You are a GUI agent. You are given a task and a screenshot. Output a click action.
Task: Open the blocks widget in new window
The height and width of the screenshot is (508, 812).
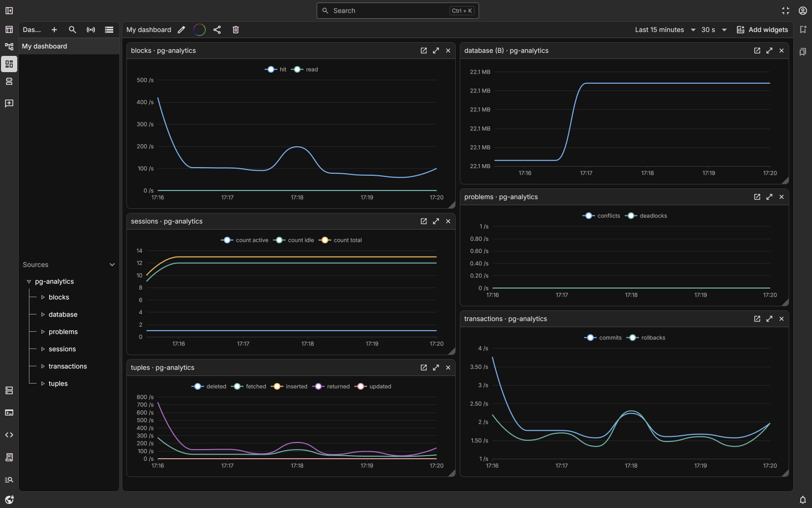tap(424, 51)
